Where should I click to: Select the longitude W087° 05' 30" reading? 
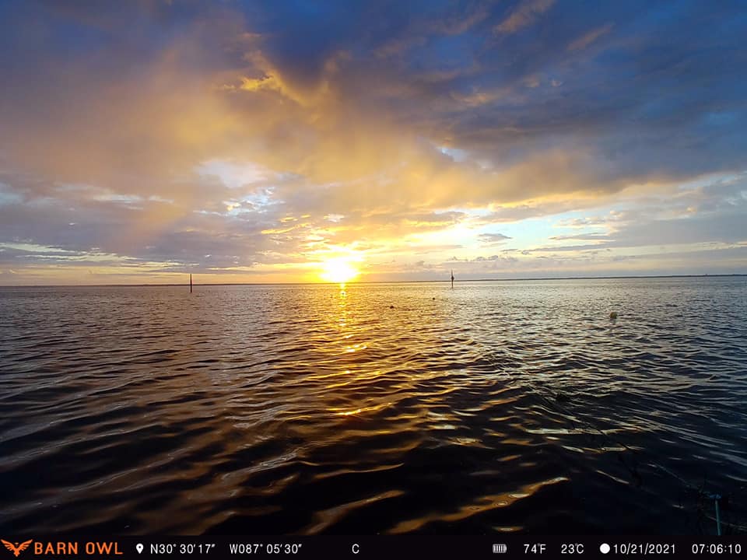[265, 548]
